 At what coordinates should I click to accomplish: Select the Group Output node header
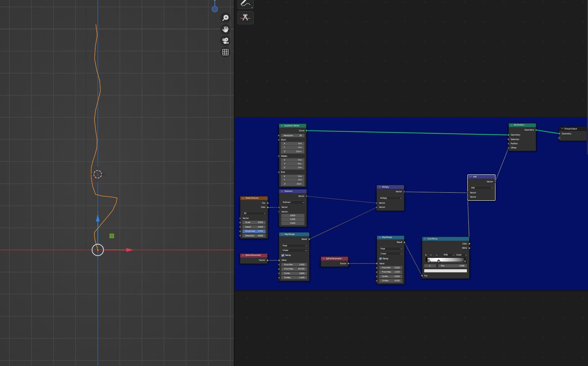click(x=574, y=129)
